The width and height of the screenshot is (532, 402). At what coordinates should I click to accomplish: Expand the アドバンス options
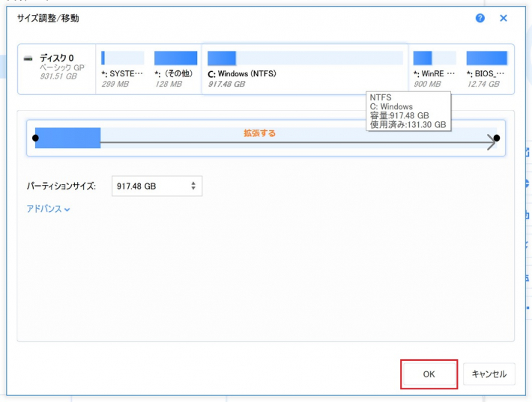(x=48, y=210)
